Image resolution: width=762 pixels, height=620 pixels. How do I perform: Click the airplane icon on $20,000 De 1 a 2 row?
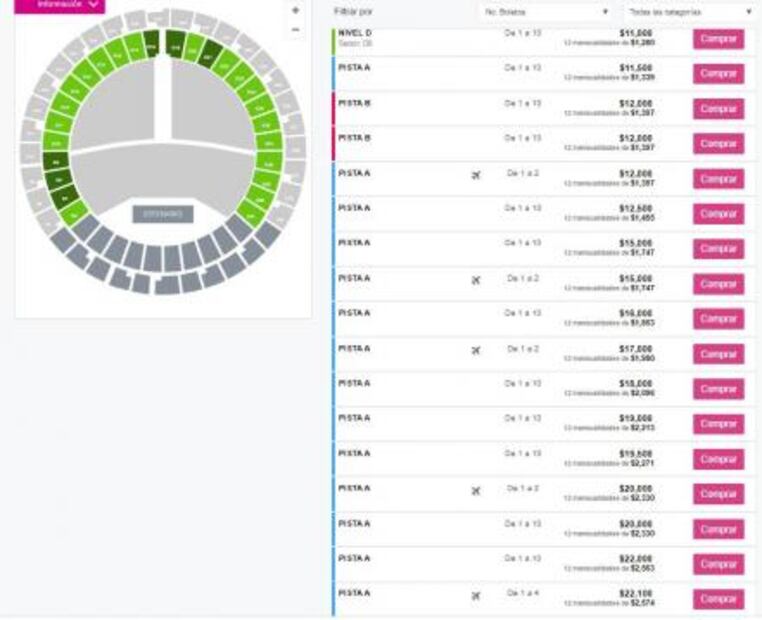(x=475, y=490)
